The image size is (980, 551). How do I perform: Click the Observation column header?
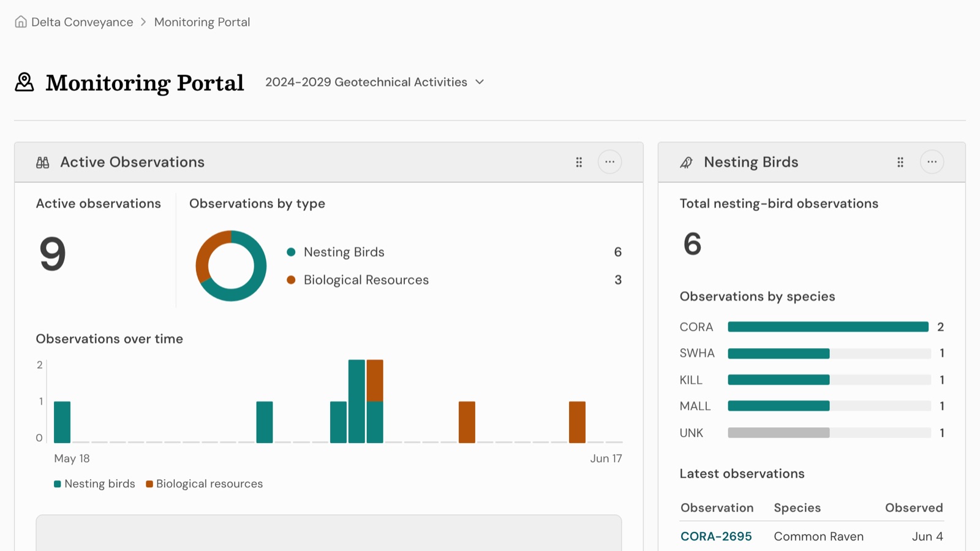pyautogui.click(x=717, y=507)
